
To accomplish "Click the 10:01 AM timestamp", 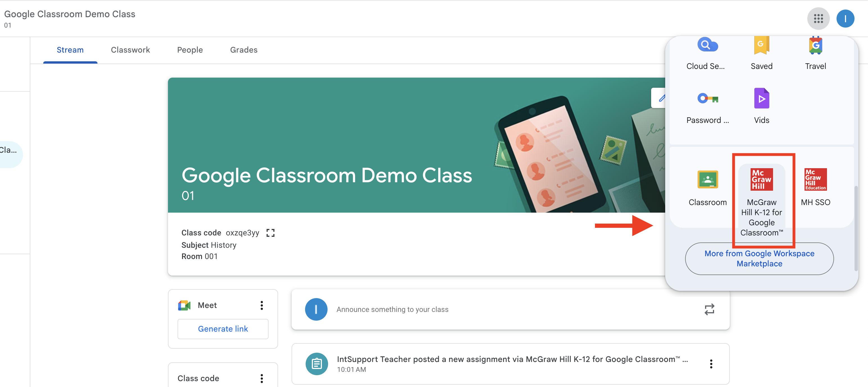I will click(x=351, y=370).
